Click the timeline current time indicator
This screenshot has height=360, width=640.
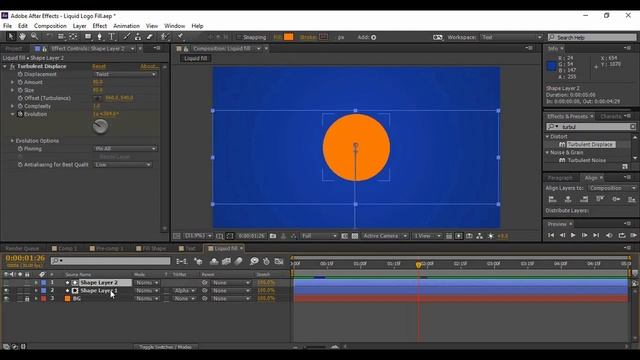(418, 264)
